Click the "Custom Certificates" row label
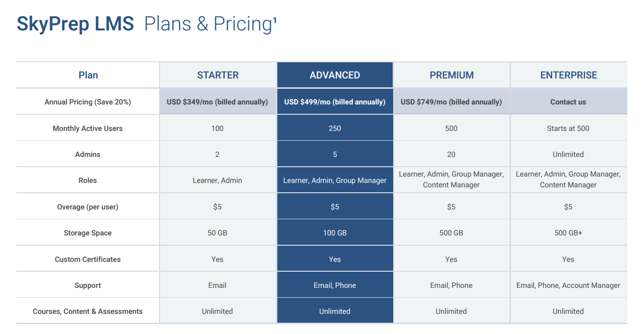 coord(88,259)
